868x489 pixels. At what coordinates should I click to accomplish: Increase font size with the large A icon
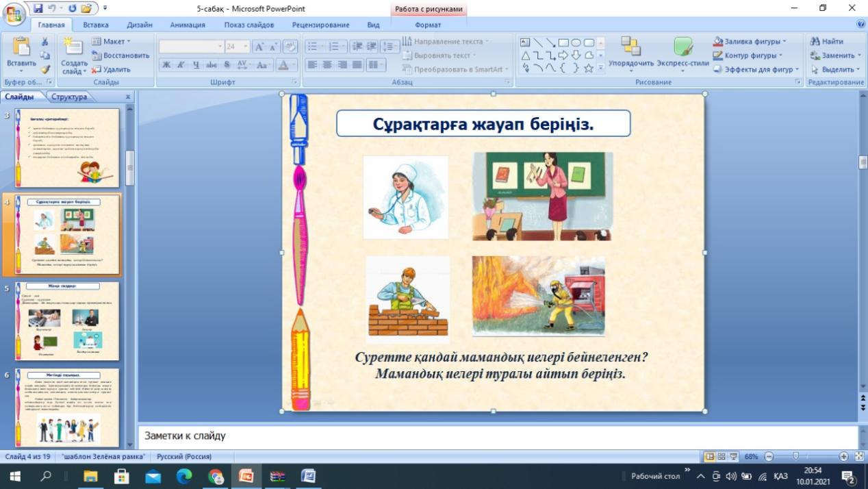(x=259, y=47)
